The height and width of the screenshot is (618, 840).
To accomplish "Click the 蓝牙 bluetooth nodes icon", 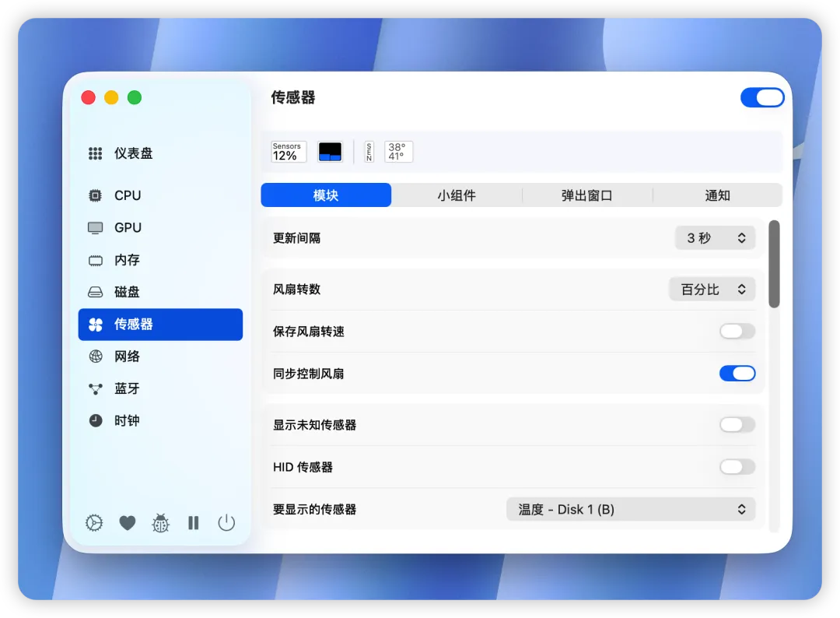I will click(96, 388).
